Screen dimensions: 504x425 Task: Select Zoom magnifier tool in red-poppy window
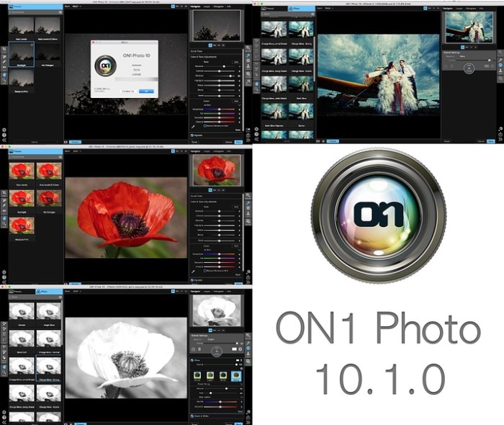pyautogui.click(x=4, y=224)
